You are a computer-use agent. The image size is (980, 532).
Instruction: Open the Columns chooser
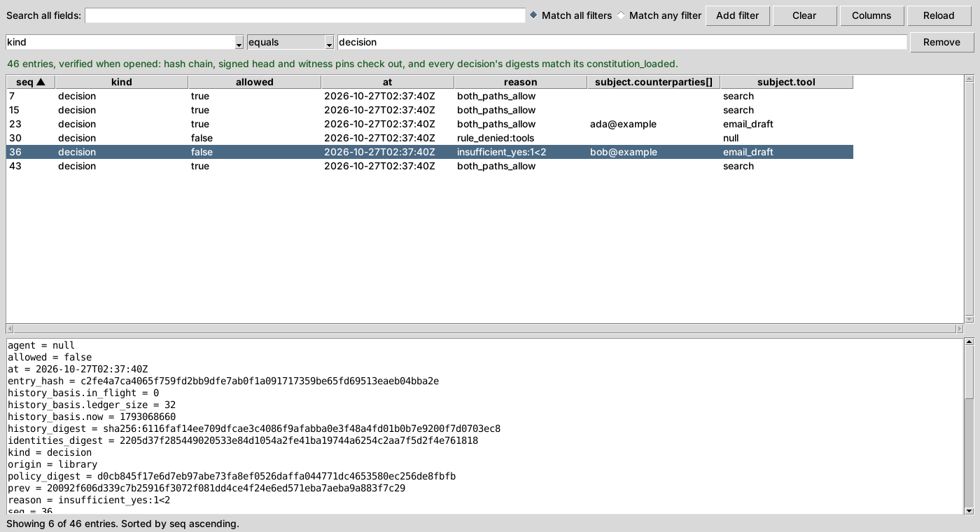click(x=871, y=15)
